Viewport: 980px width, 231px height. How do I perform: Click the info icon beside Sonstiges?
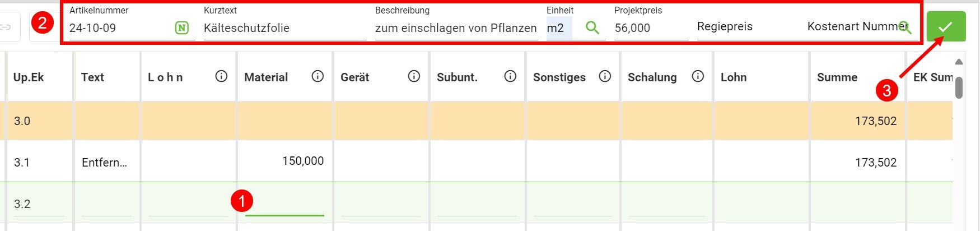[x=605, y=76]
